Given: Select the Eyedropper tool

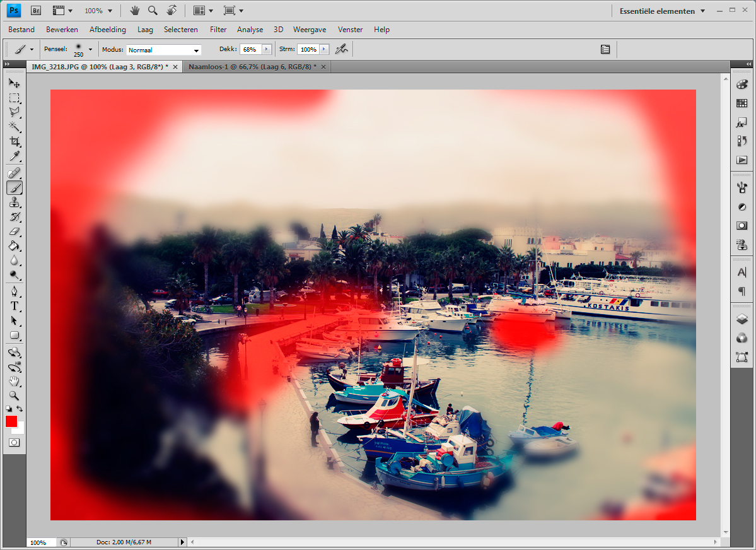Looking at the screenshot, I should pos(15,156).
